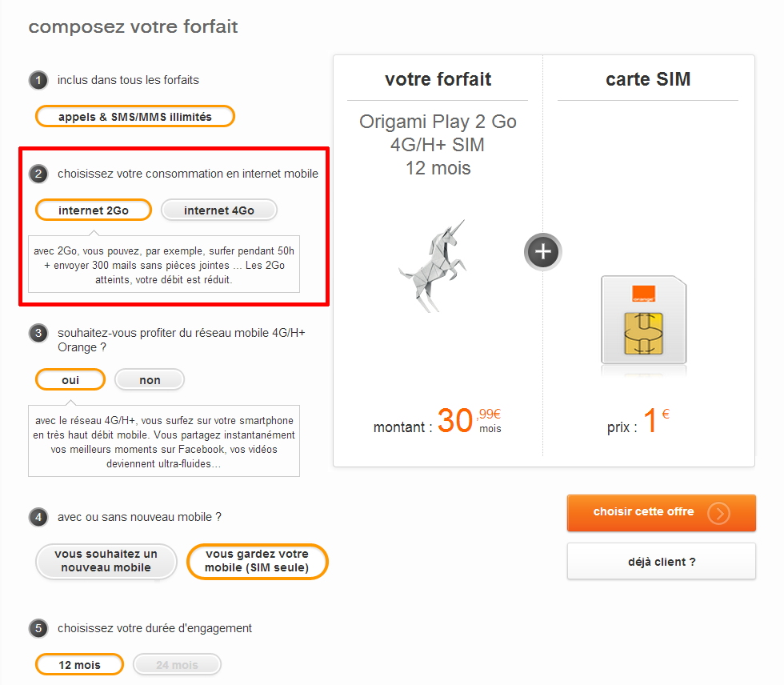
Task: Pick the 12 mois commitment
Action: (79, 664)
